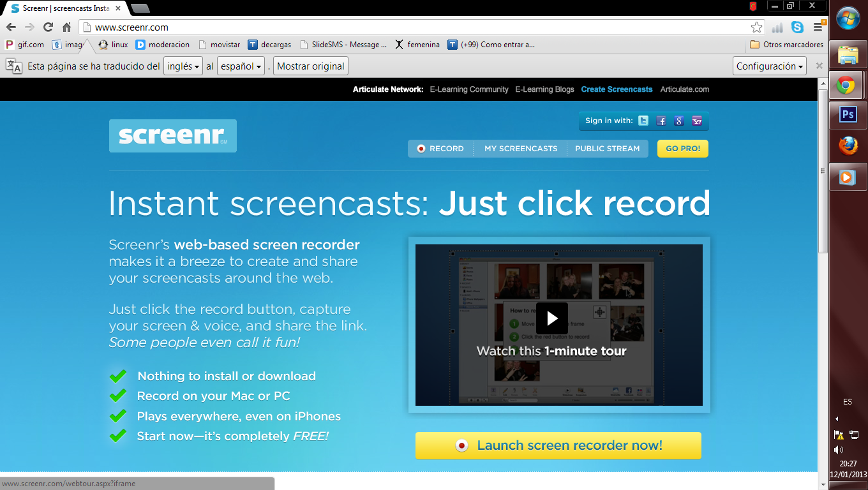868x490 pixels.
Task: Sign in with Facebook icon
Action: (x=661, y=121)
